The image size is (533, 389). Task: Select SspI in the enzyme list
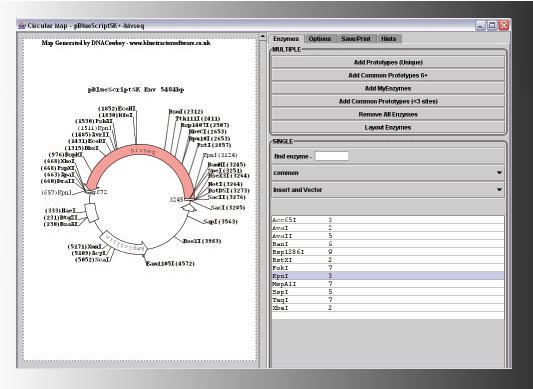388,292
